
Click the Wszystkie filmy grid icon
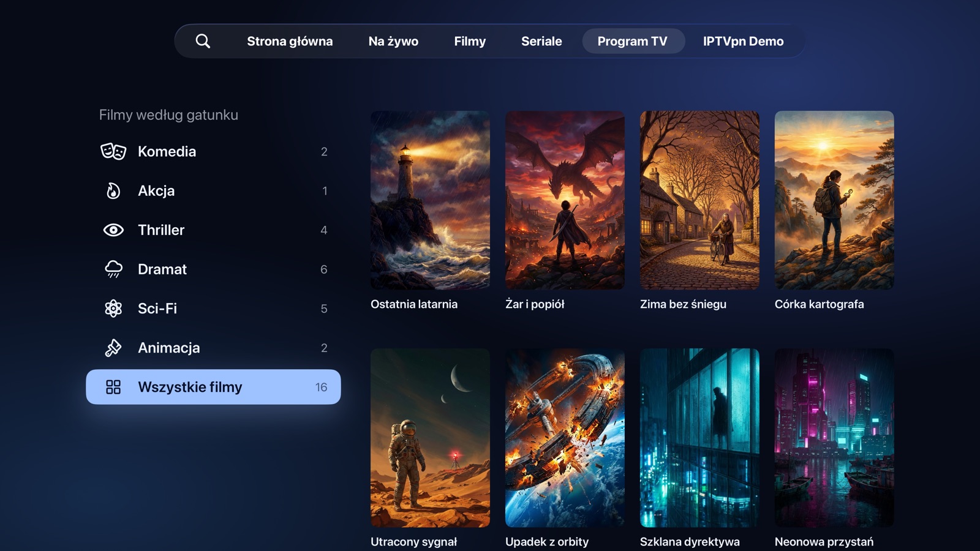click(113, 387)
